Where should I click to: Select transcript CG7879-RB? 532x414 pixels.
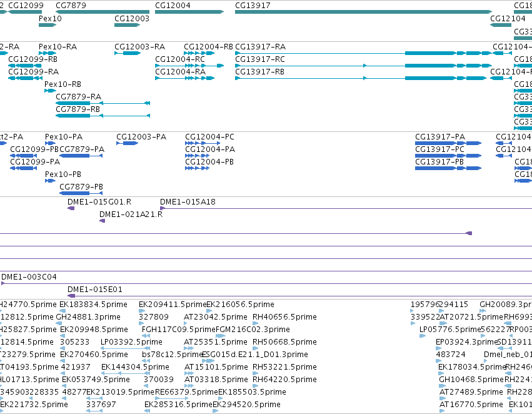[103, 116]
